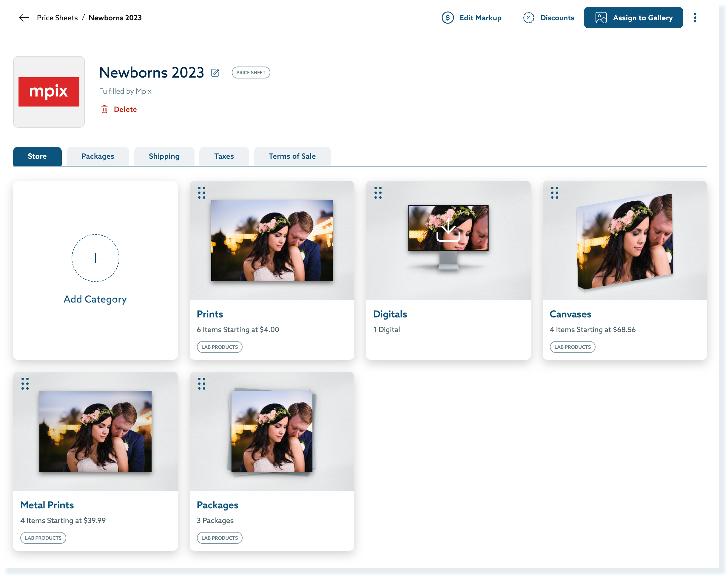Go to the Terms of Sale tab
The height and width of the screenshot is (577, 728).
(292, 156)
